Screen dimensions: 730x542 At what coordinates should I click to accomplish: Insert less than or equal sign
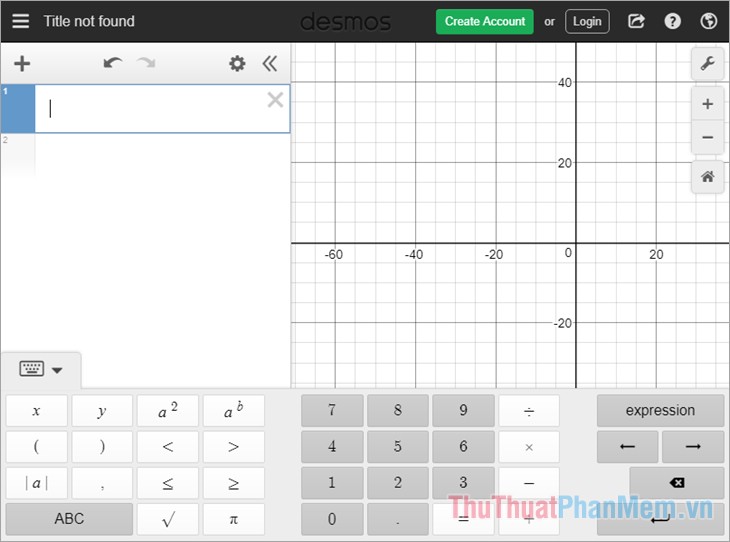click(168, 483)
